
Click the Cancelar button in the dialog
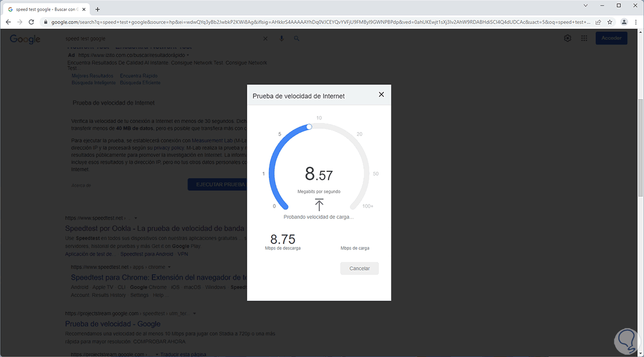coord(360,268)
